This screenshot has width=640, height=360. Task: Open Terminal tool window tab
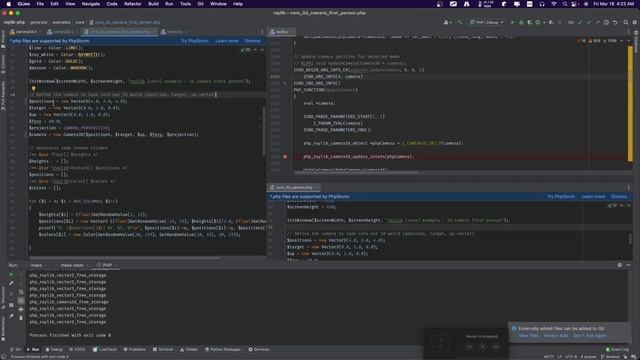click(x=163, y=350)
